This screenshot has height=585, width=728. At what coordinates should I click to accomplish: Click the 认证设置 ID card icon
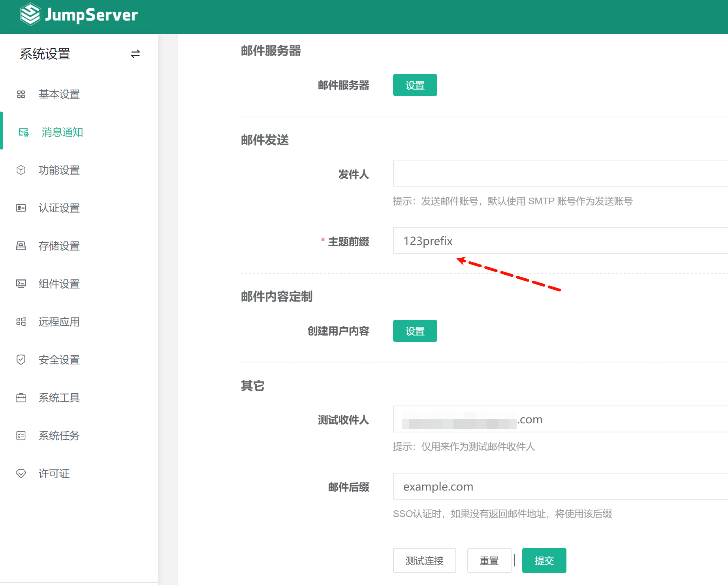pos(21,208)
